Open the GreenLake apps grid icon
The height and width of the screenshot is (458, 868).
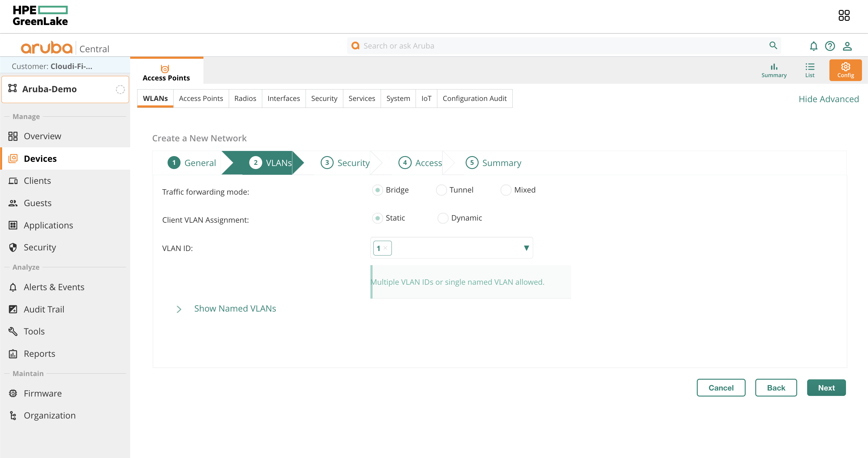click(x=844, y=15)
